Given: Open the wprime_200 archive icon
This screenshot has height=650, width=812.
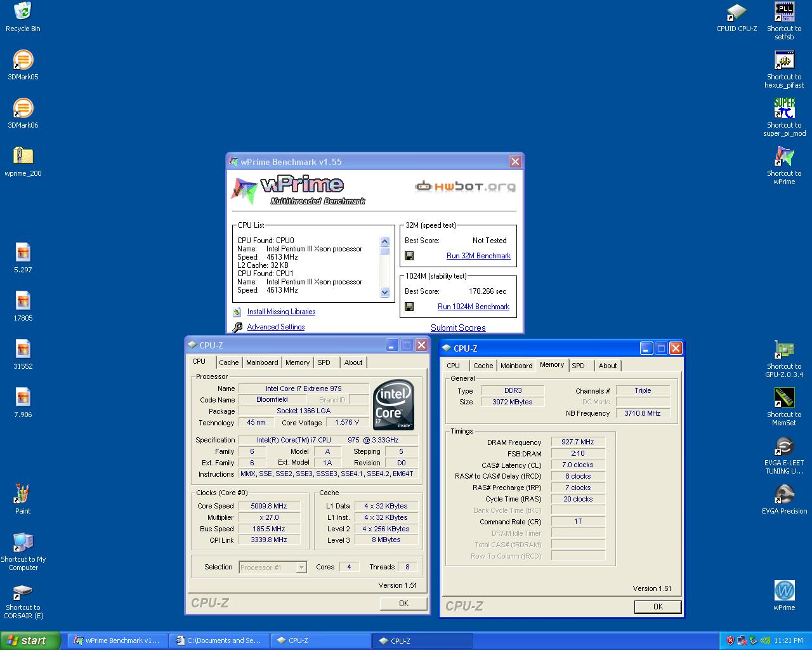Looking at the screenshot, I should [x=23, y=162].
